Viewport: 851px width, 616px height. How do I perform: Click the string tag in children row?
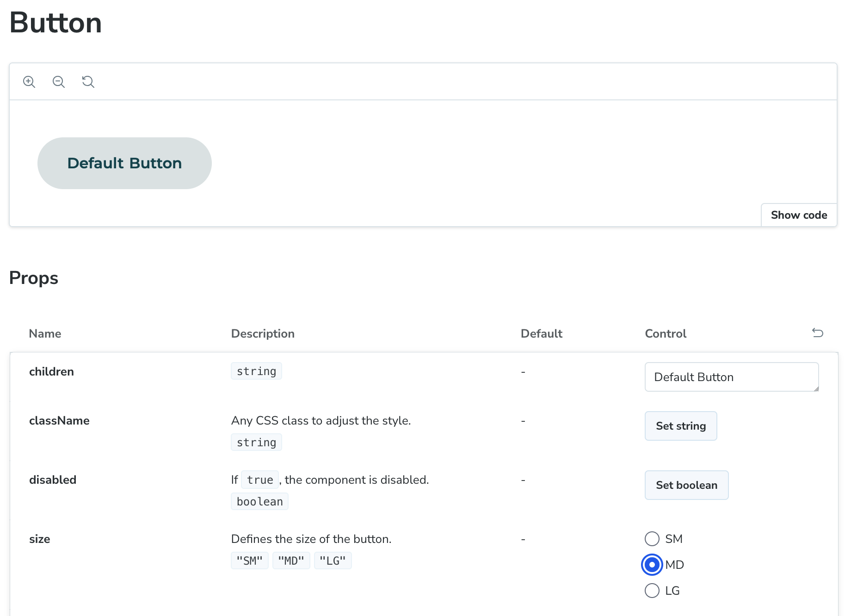point(256,371)
